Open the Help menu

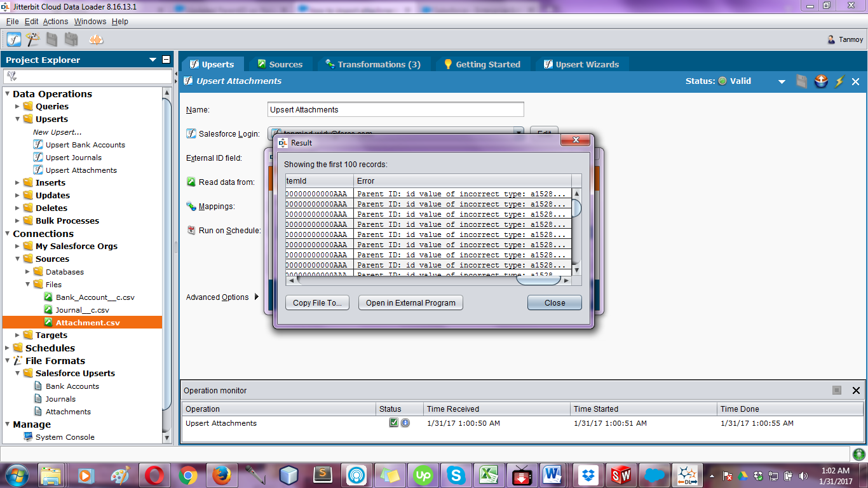[x=120, y=21]
